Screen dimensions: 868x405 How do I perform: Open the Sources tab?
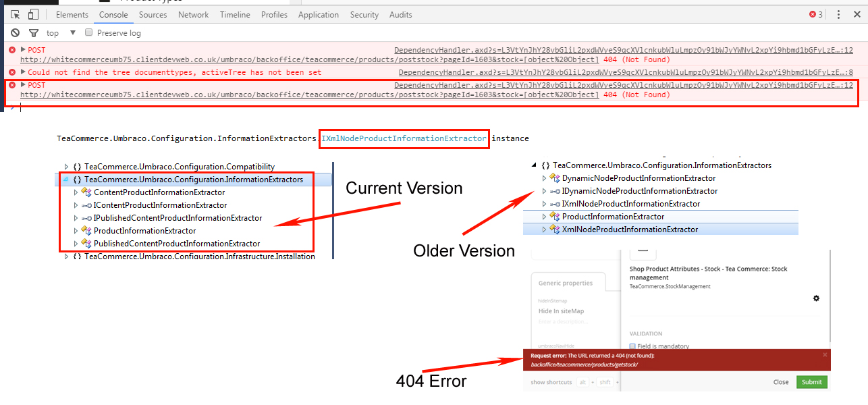click(x=153, y=15)
